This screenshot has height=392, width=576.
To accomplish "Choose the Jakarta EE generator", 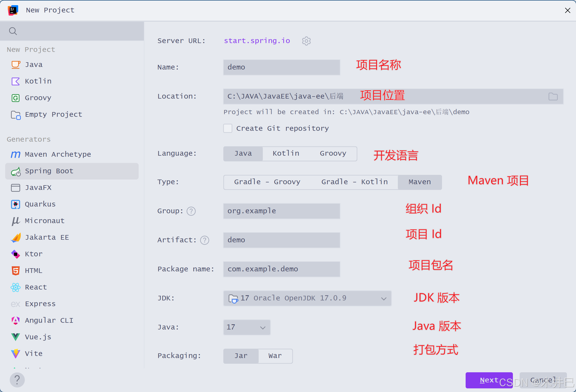I will pos(47,237).
